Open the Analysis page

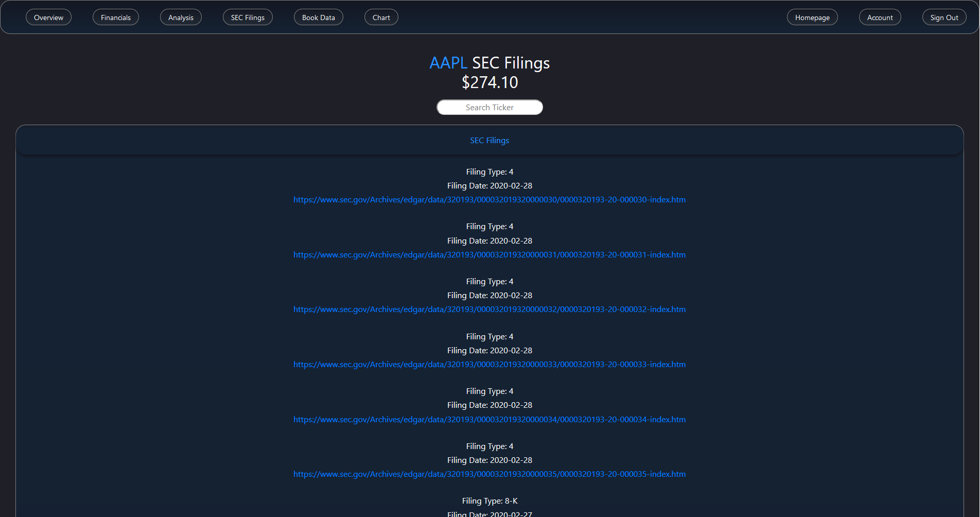(x=181, y=18)
